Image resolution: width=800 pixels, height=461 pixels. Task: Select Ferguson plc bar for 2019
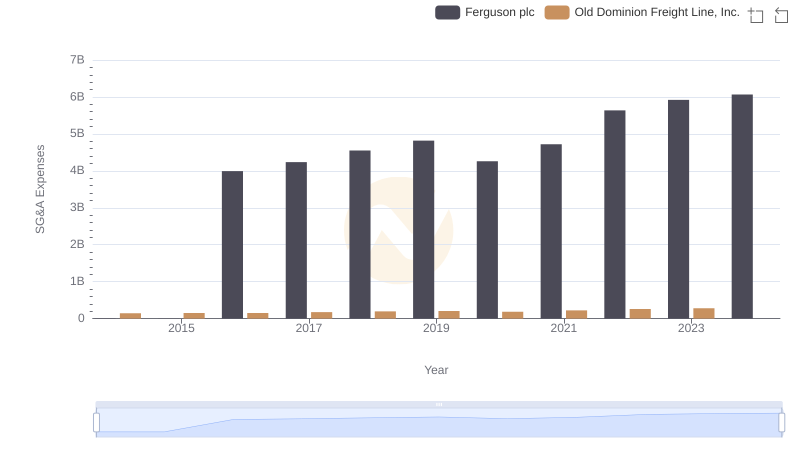pos(423,229)
